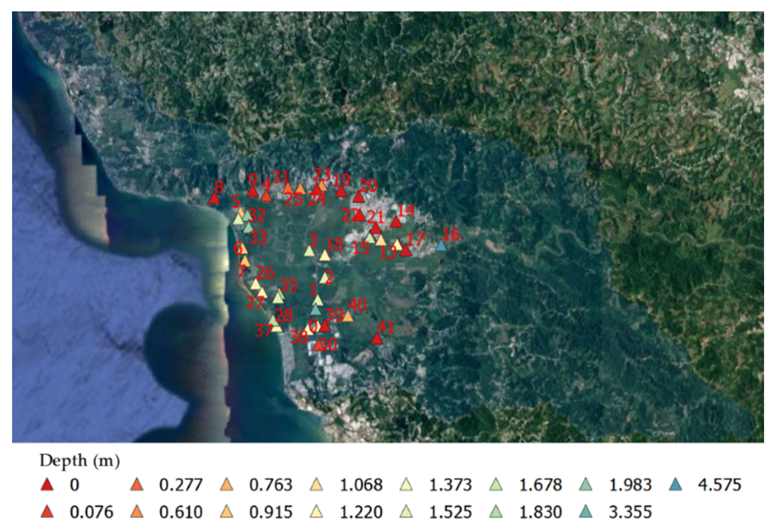Select the legend value text '1.983'
The width and height of the screenshot is (774, 532).
pos(630,485)
